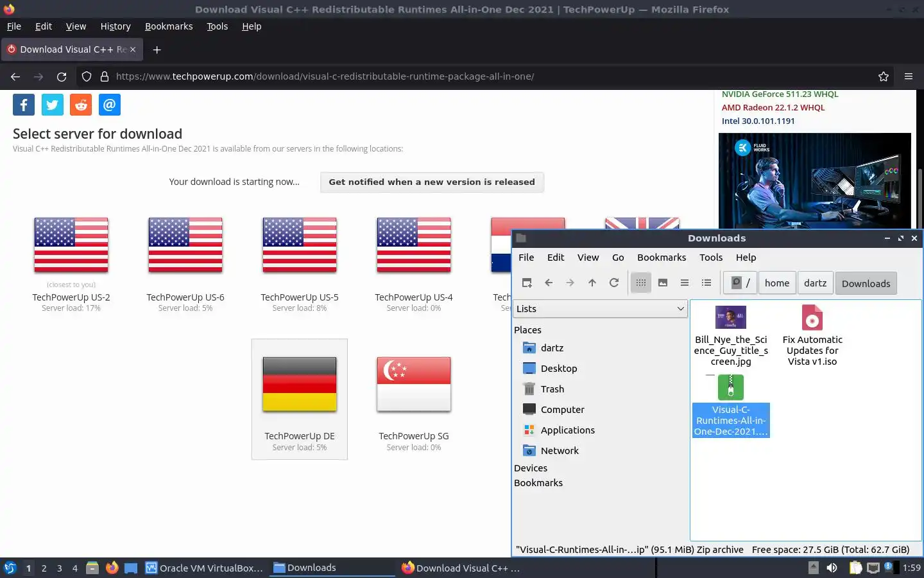Screen dimensions: 924x578
Task: Choose TechPowerUp US-5 server
Action: tap(300, 265)
